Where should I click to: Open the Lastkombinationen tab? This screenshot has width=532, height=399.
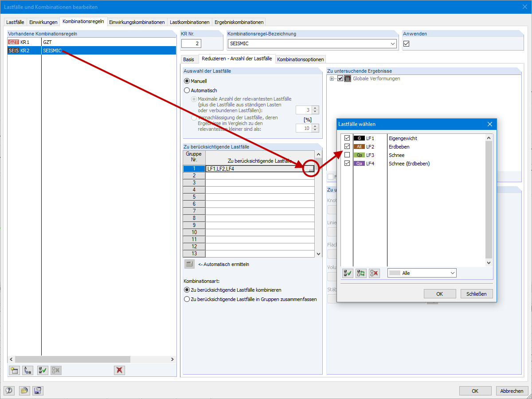[x=190, y=22]
